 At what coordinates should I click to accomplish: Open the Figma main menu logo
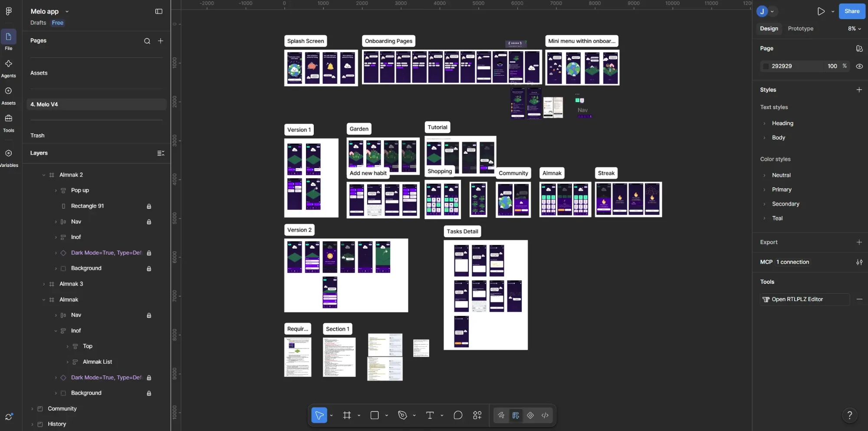9,11
